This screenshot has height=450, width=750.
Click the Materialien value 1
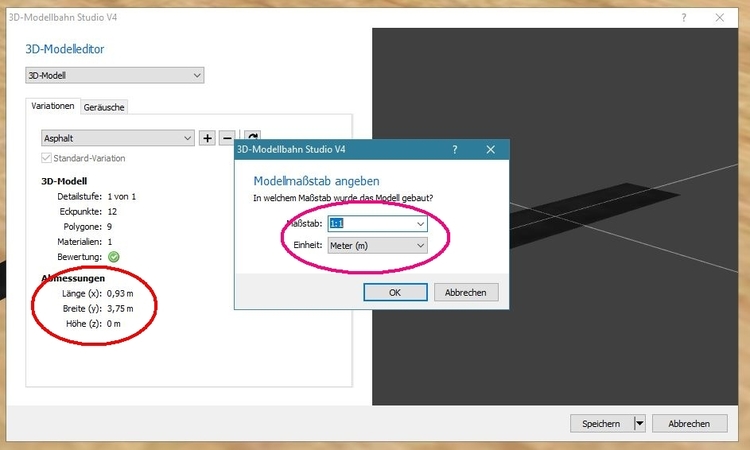point(110,241)
